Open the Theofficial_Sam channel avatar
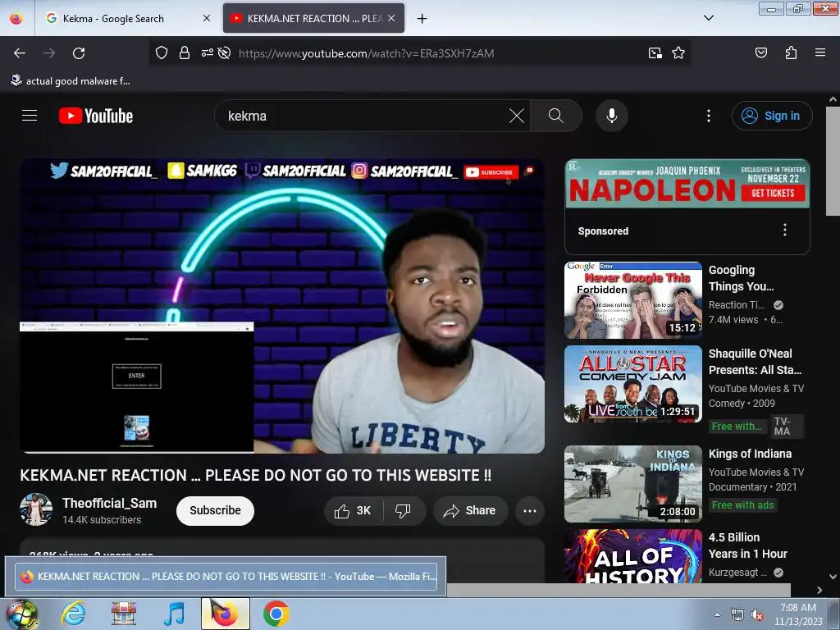Image resolution: width=840 pixels, height=630 pixels. coord(36,509)
